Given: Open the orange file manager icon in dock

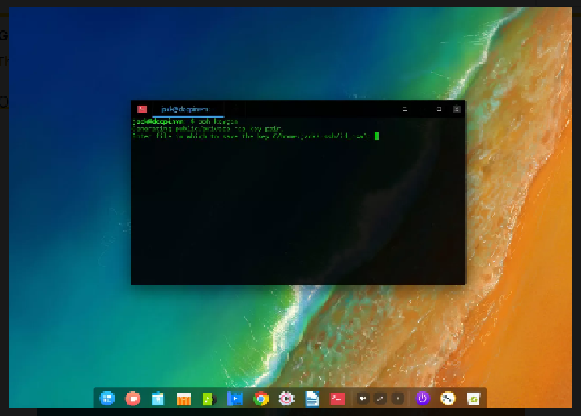Looking at the screenshot, I should click(184, 399).
